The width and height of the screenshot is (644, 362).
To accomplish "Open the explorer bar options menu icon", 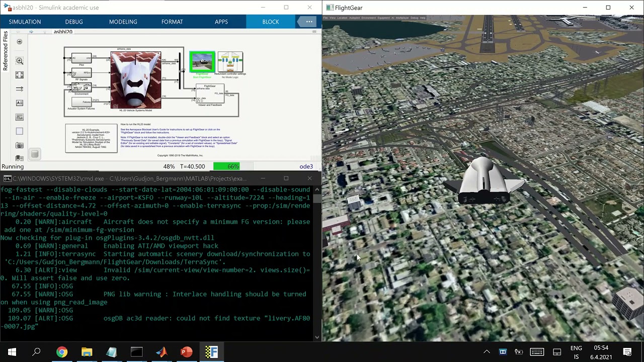I will click(314, 32).
